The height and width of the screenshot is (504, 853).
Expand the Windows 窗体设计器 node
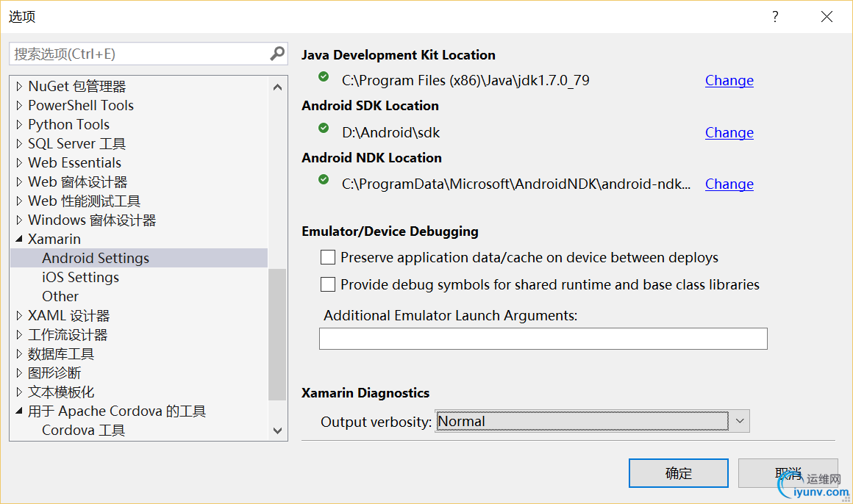coord(19,220)
